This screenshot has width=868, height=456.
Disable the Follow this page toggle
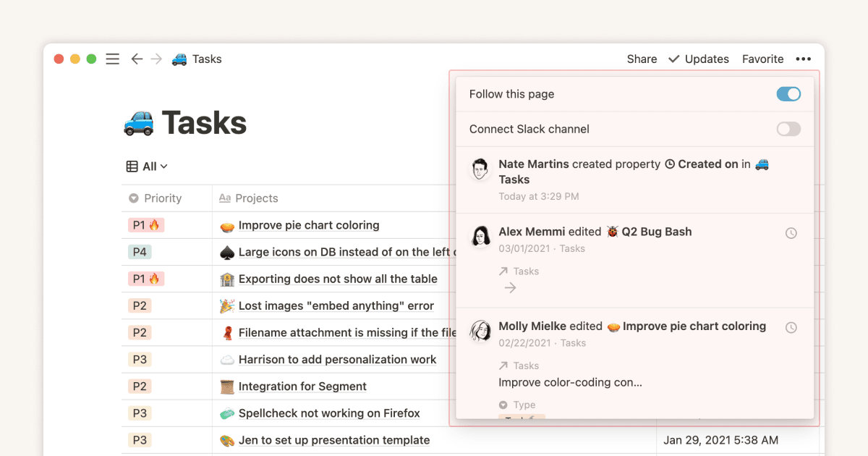[x=788, y=93]
